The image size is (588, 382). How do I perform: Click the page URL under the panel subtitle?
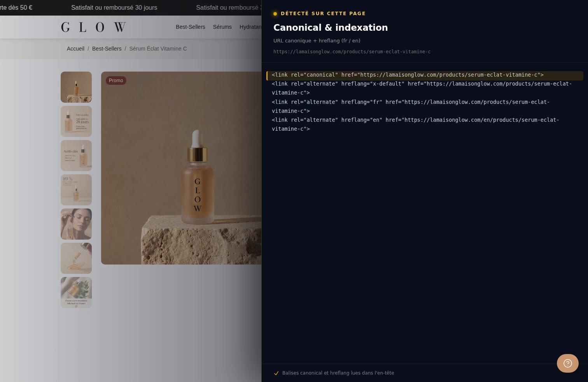click(x=352, y=52)
